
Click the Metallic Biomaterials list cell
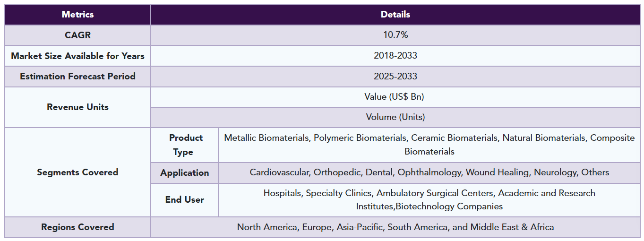(429, 145)
